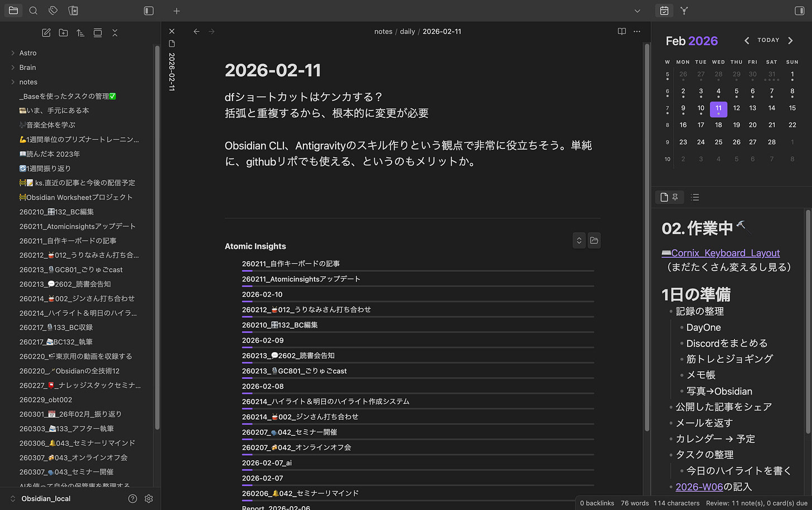Jump to today in the calendar
The height and width of the screenshot is (510, 812).
click(x=768, y=40)
